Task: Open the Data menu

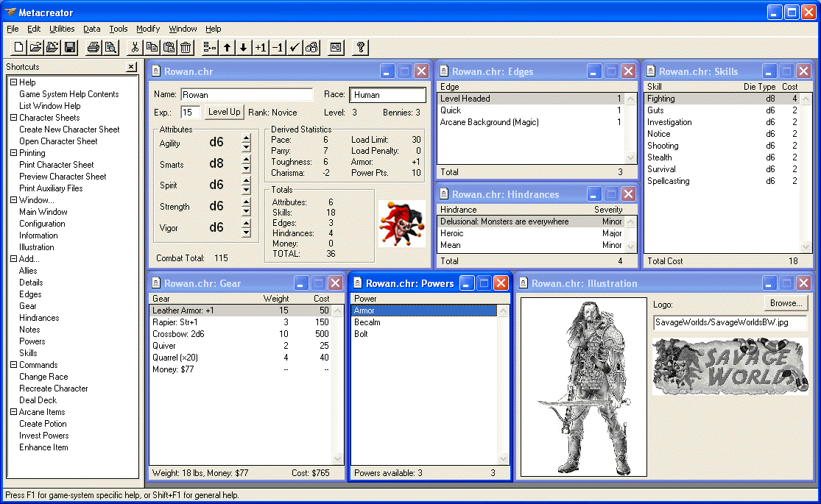Action: (91, 29)
